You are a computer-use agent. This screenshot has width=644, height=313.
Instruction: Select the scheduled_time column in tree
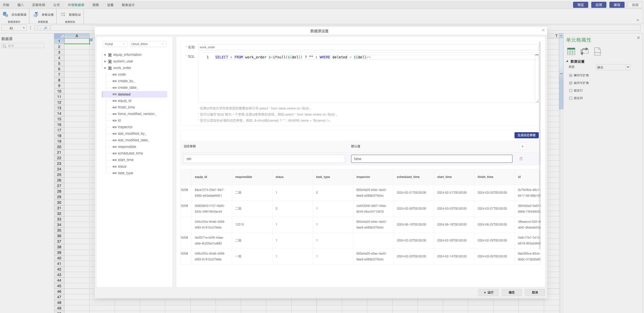click(x=130, y=153)
